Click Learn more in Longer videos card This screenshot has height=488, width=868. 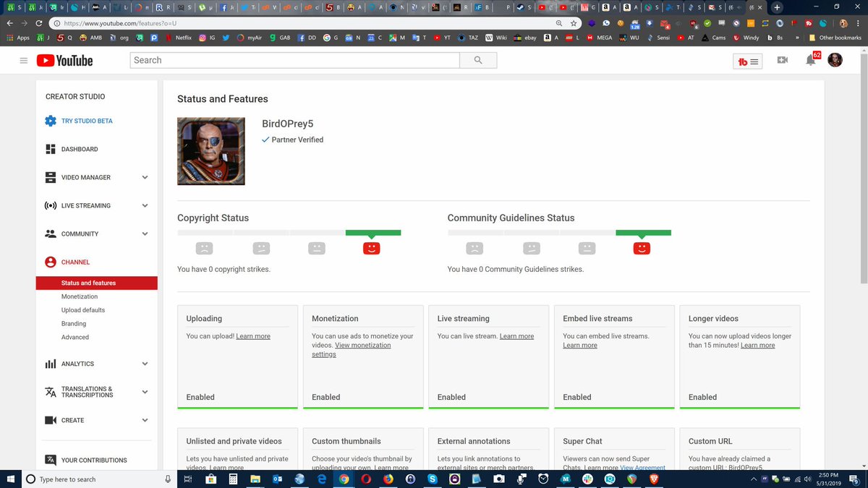[x=757, y=346]
